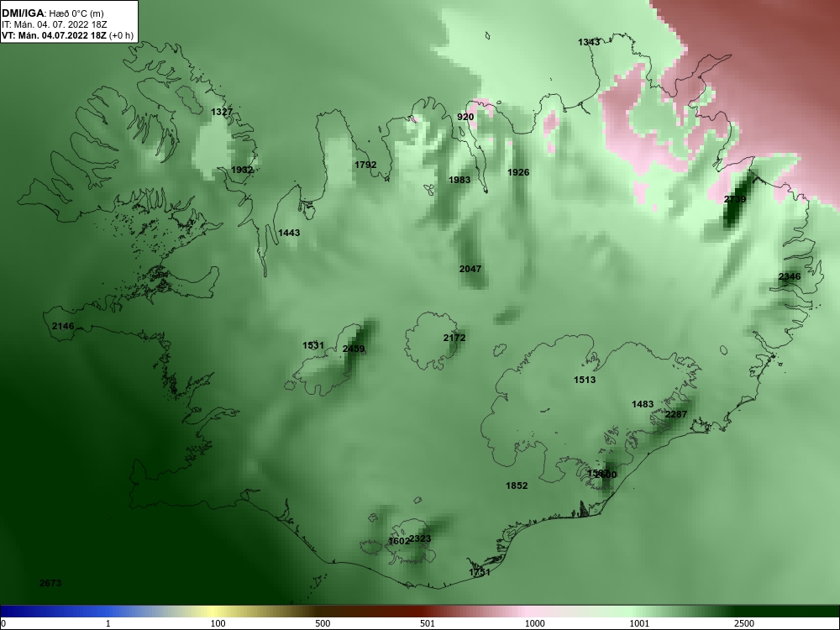The width and height of the screenshot is (840, 630).
Task: Pick the 1483 height label
Action: pyautogui.click(x=643, y=405)
